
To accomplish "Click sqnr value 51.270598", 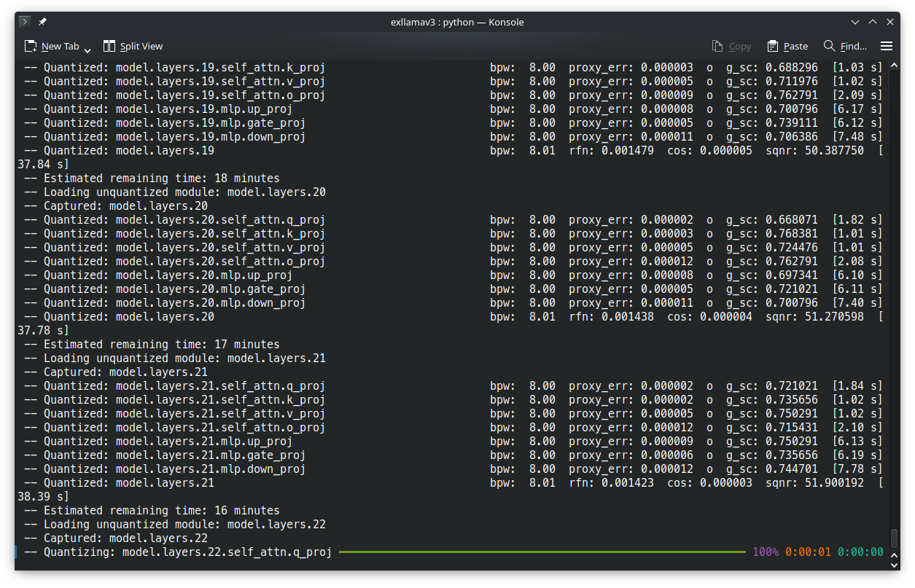I will 834,317.
